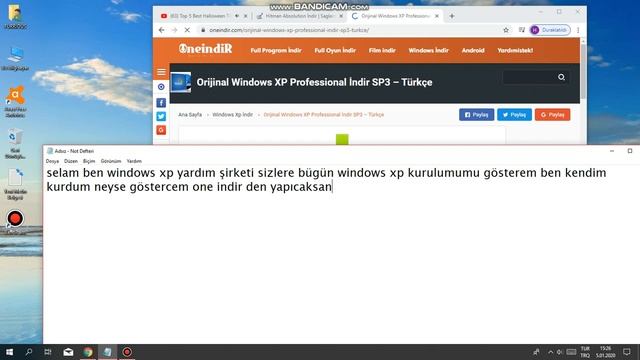Click the Facebook icon in the site sidebar
The image size is (640, 360).
pos(161,102)
